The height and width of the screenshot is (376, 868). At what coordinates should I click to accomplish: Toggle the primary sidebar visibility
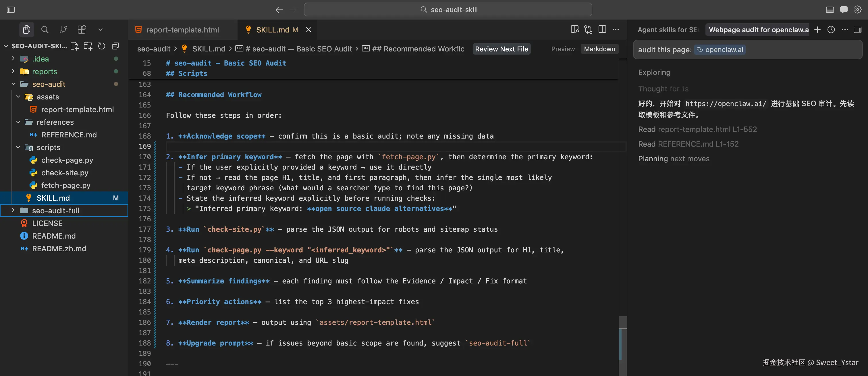(11, 9)
